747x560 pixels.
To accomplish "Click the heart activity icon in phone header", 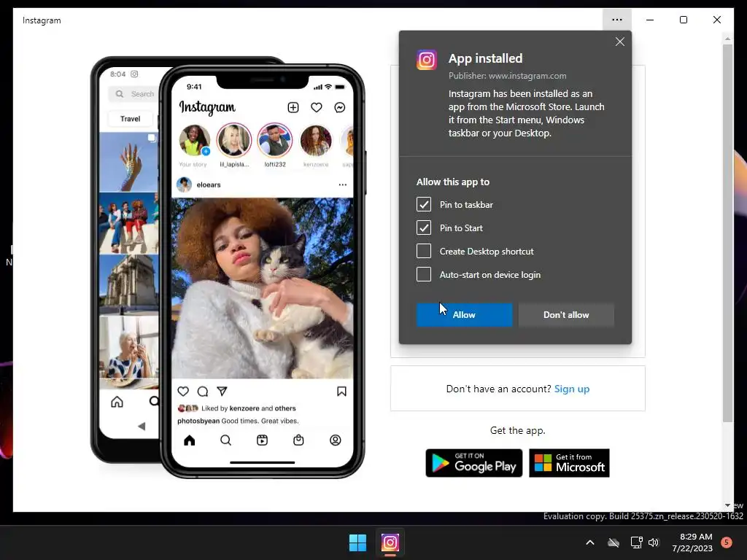I will [317, 108].
